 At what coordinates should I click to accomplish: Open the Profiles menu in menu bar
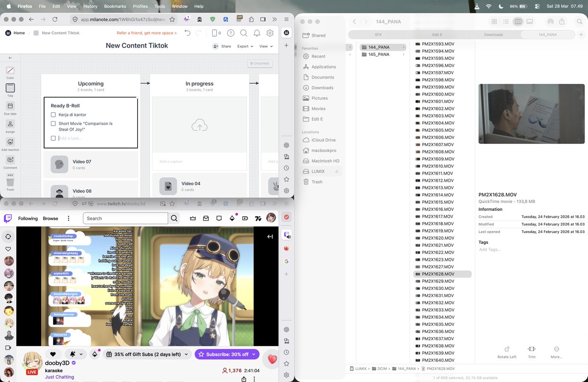pyautogui.click(x=140, y=6)
